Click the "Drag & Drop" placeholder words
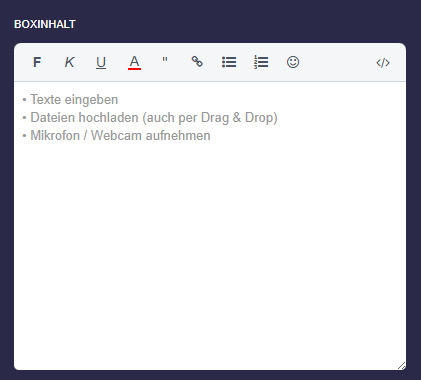The width and height of the screenshot is (421, 380). 238,118
